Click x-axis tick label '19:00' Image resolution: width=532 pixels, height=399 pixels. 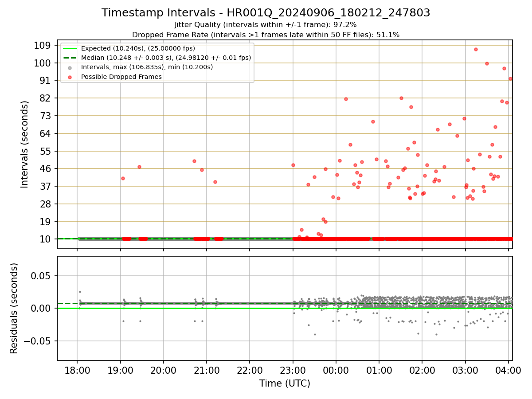[120, 370]
